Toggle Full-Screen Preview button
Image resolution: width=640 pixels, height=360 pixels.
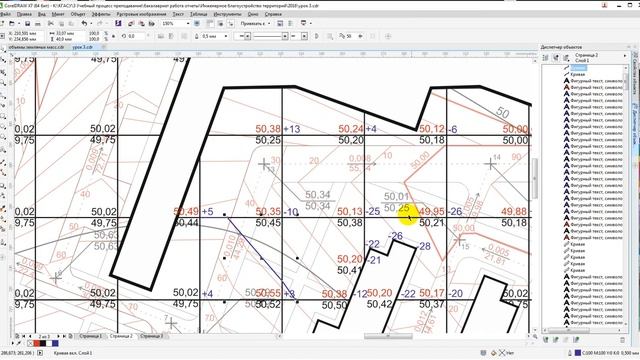pos(197,24)
